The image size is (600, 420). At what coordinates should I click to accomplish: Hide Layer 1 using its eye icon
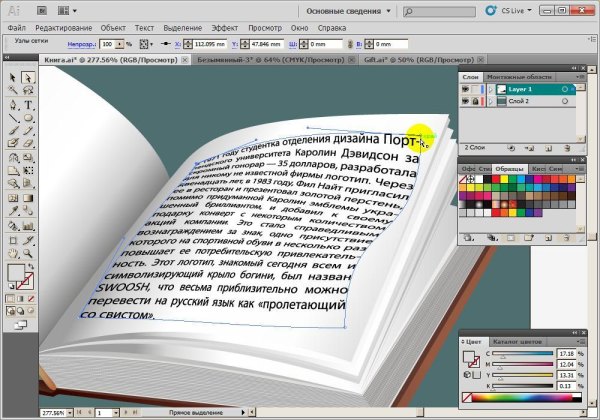[467, 89]
